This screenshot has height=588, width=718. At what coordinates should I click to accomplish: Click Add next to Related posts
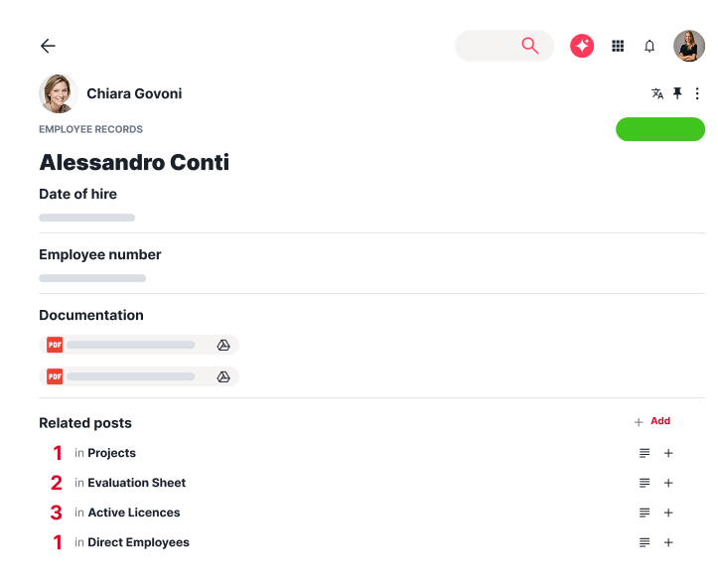pos(652,421)
